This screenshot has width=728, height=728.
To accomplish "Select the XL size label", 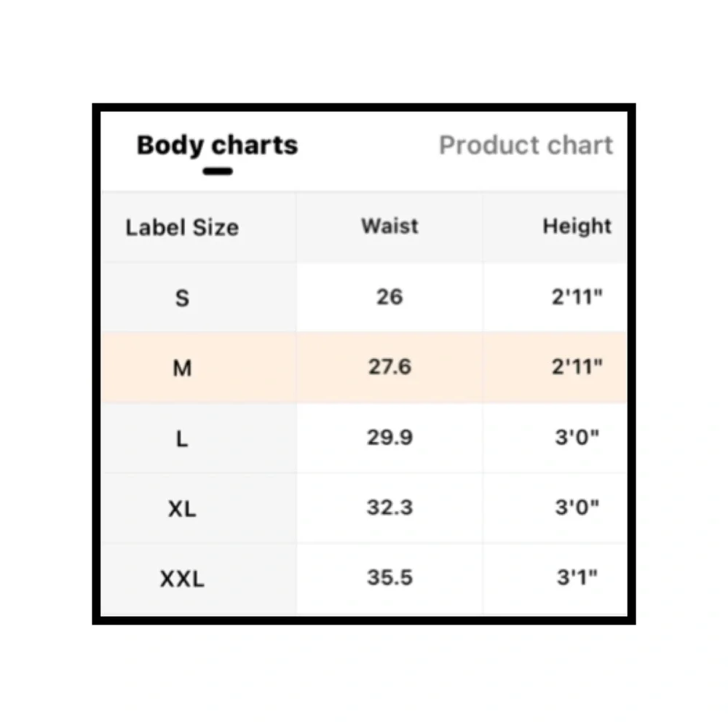I will (x=182, y=509).
